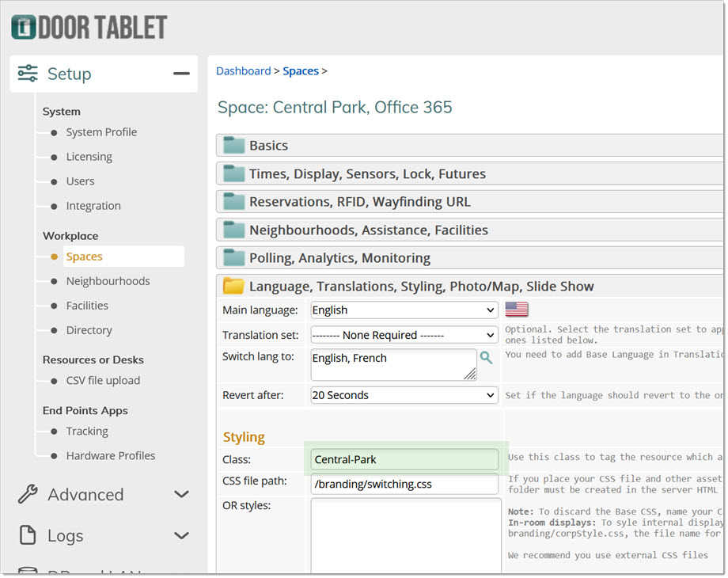This screenshot has height=578, width=728.
Task: Click the US flag icon
Action: click(x=517, y=310)
